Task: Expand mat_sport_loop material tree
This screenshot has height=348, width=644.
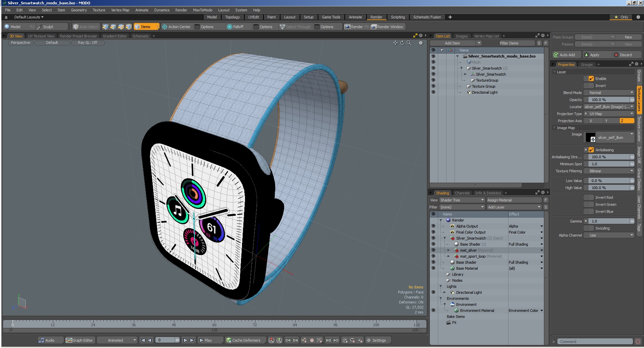Action: [x=449, y=256]
